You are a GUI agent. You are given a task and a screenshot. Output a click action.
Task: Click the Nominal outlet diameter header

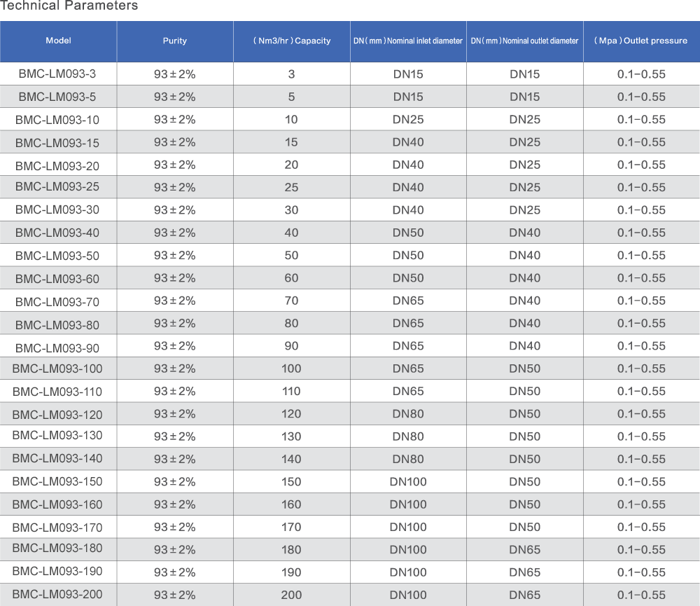tap(524, 41)
